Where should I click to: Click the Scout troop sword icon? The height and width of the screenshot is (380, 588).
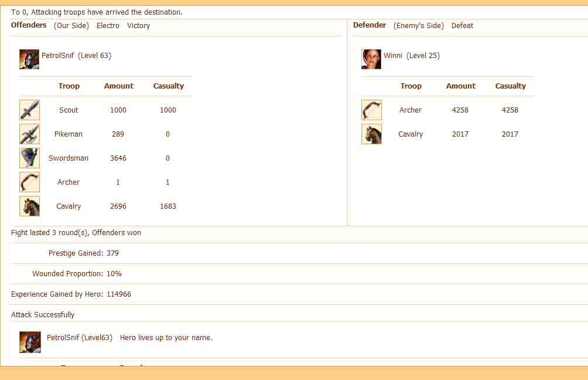point(29,110)
